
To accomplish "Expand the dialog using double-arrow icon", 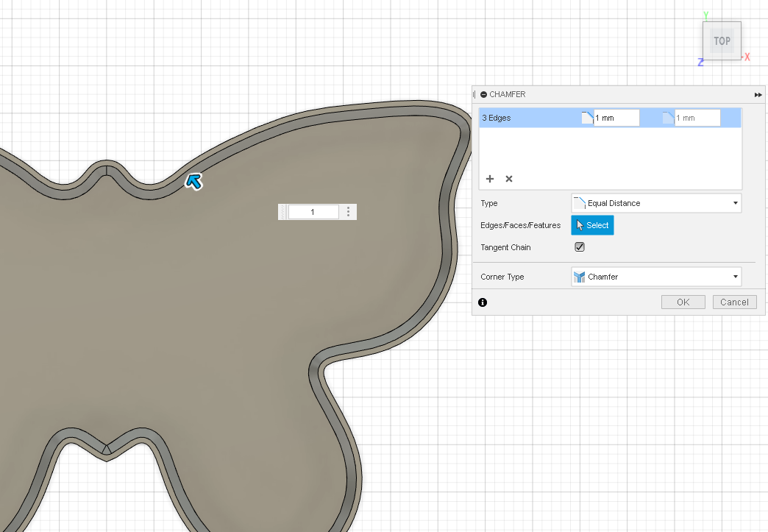I will tap(758, 94).
